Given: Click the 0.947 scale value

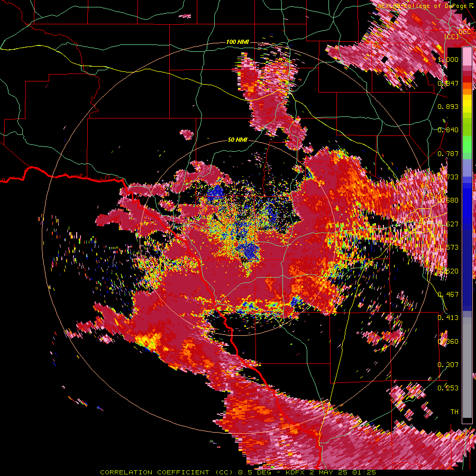Looking at the screenshot, I should (448, 83).
